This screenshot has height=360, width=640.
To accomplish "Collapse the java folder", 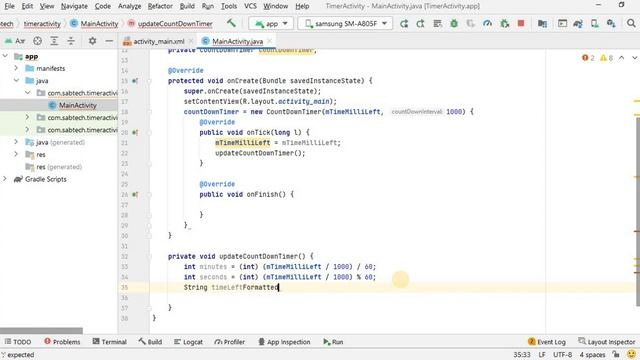I will point(16,80).
